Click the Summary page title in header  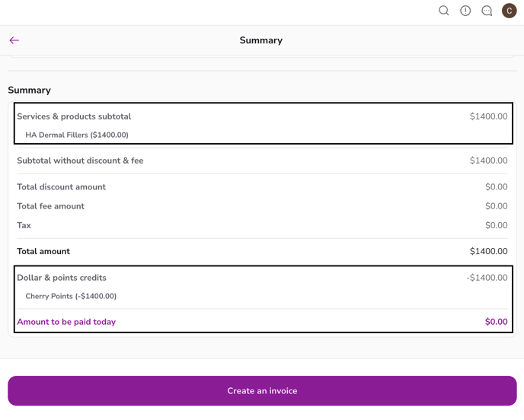point(260,40)
